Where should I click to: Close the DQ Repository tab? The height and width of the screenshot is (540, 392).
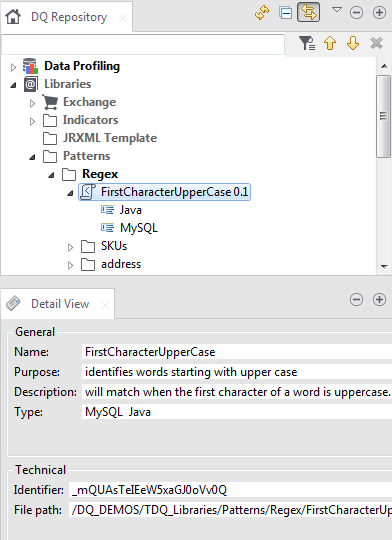(x=123, y=18)
